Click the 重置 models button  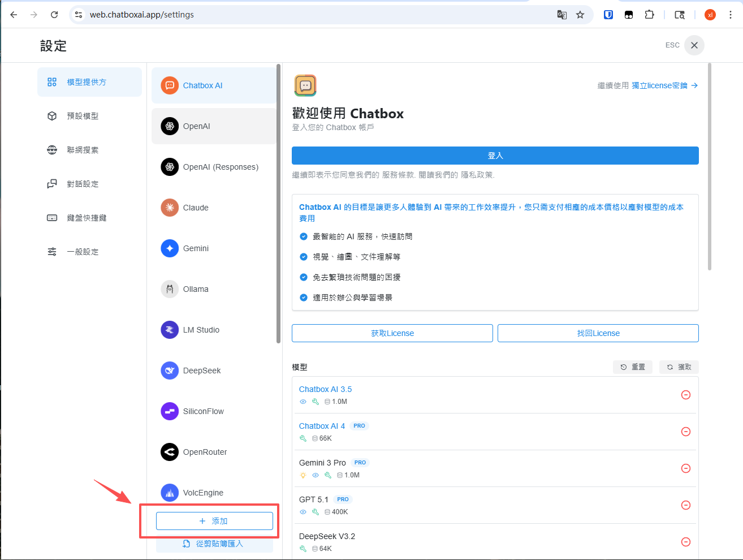coord(633,367)
